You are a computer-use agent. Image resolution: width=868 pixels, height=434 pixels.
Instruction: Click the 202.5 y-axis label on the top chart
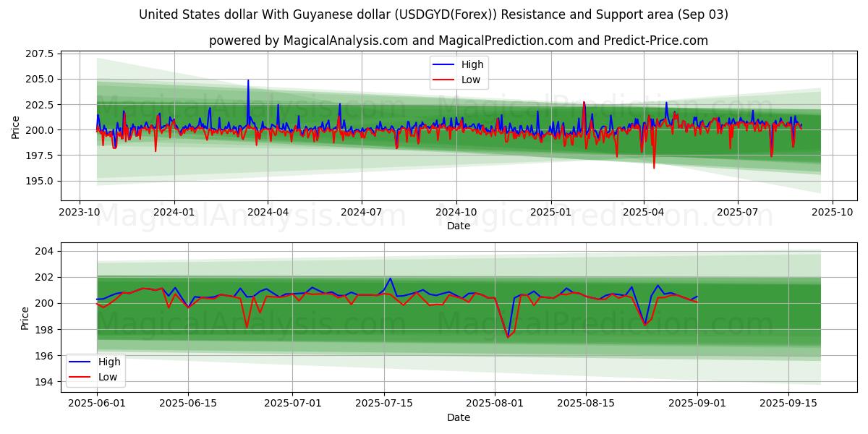click(40, 105)
